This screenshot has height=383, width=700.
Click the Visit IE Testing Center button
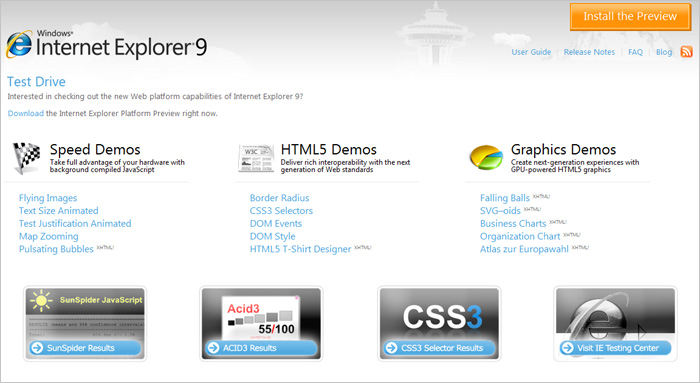[x=616, y=348]
